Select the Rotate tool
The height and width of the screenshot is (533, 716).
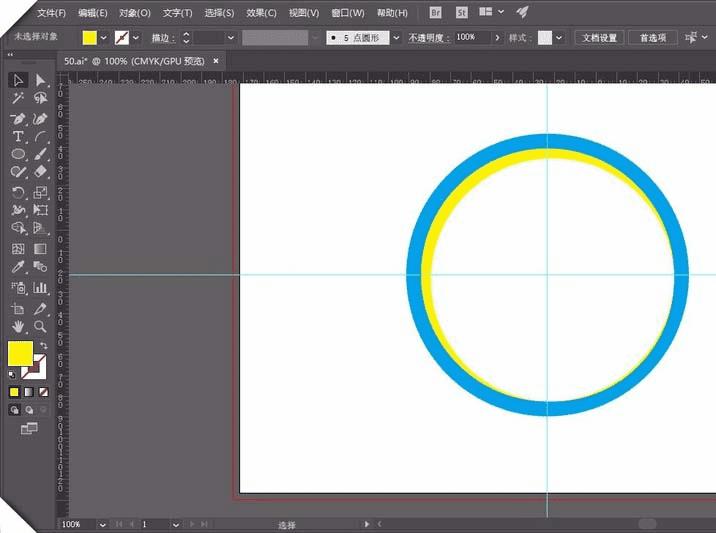click(18, 192)
